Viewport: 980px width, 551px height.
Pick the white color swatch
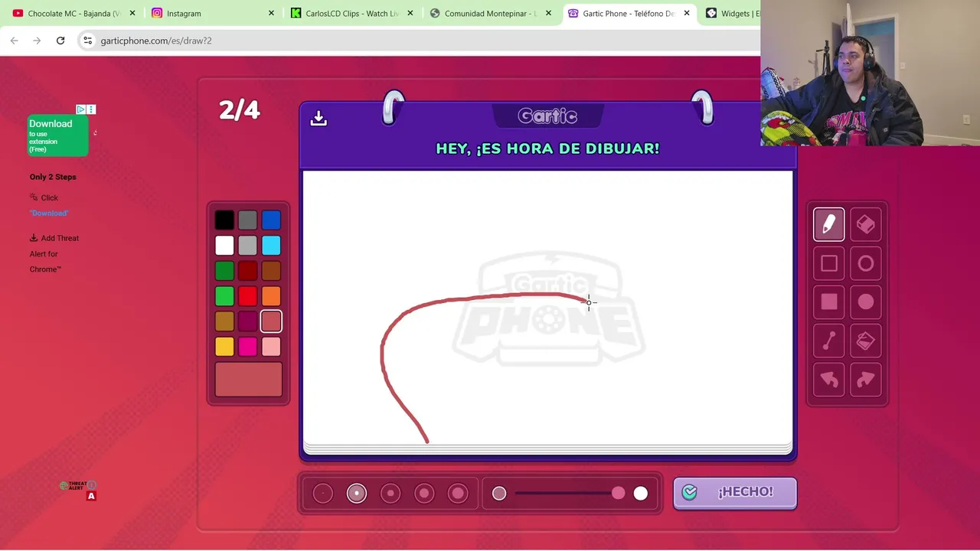(224, 246)
